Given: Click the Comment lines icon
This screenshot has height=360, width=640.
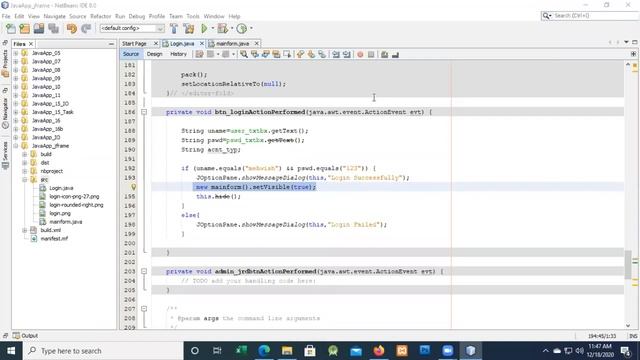Looking at the screenshot, I should (384, 54).
